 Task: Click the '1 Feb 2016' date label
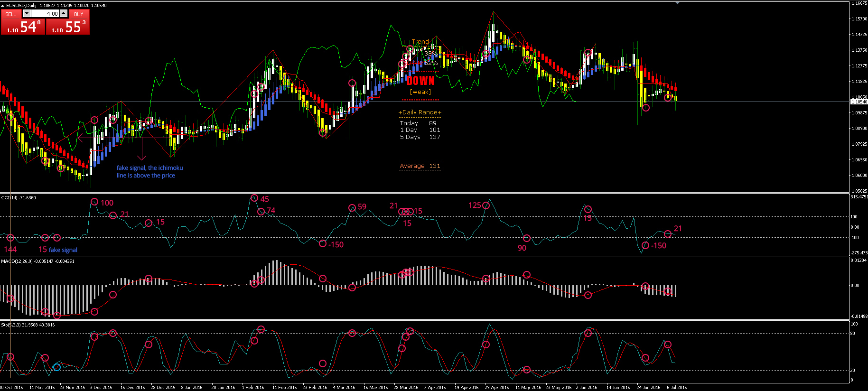[253, 388]
